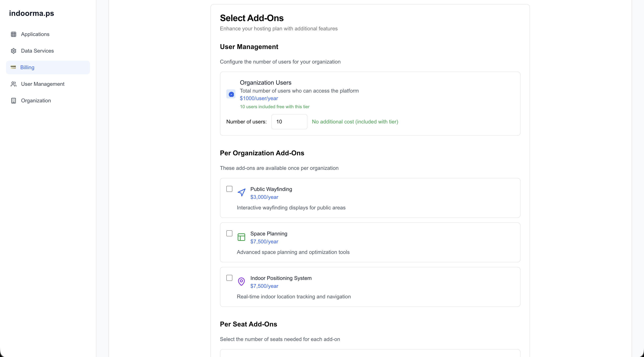Click the '10 users included free with this tier' note
The height and width of the screenshot is (357, 644).
(x=275, y=106)
